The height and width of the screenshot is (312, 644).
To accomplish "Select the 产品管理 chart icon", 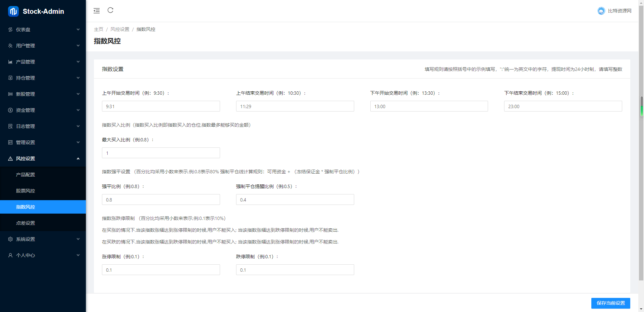I will click(10, 62).
